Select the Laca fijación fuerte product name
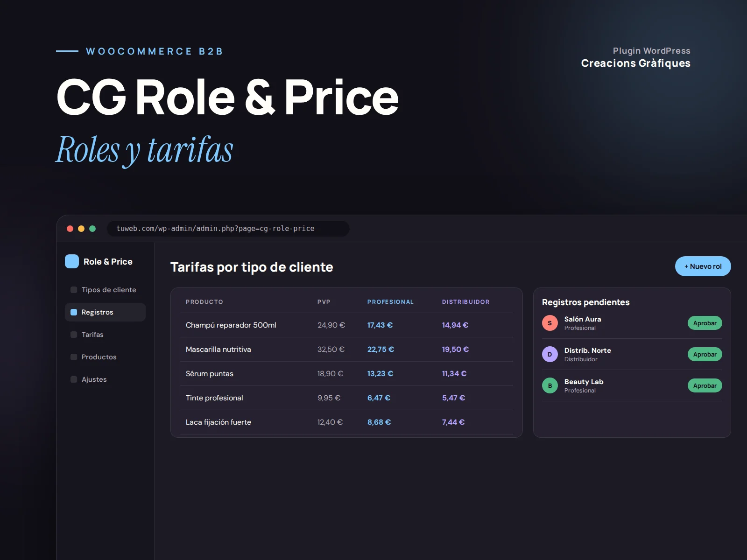The width and height of the screenshot is (747, 560). (218, 422)
